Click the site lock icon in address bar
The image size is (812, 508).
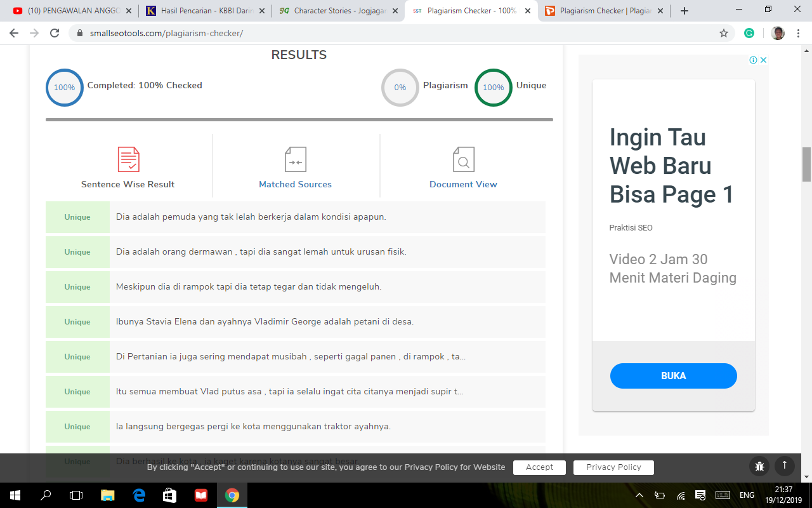point(79,33)
